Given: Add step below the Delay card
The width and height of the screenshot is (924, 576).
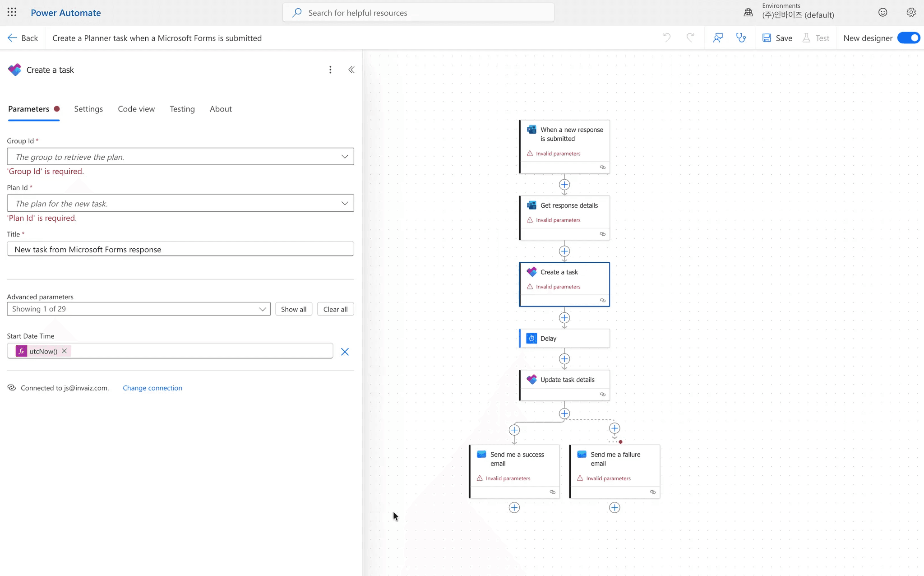Looking at the screenshot, I should 564,359.
